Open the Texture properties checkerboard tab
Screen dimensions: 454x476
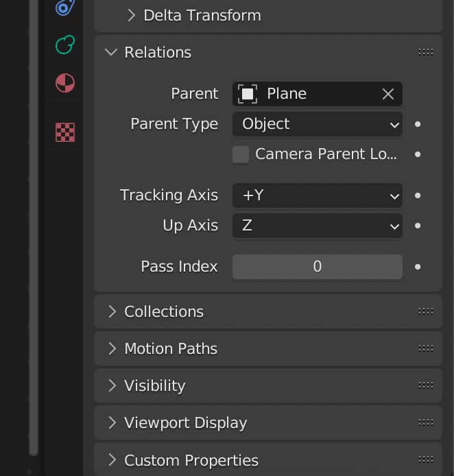point(64,132)
